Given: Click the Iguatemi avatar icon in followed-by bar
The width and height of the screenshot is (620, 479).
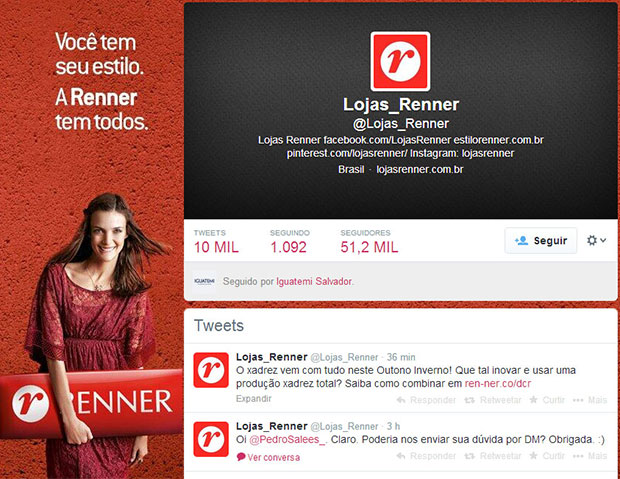Looking at the screenshot, I should (204, 281).
